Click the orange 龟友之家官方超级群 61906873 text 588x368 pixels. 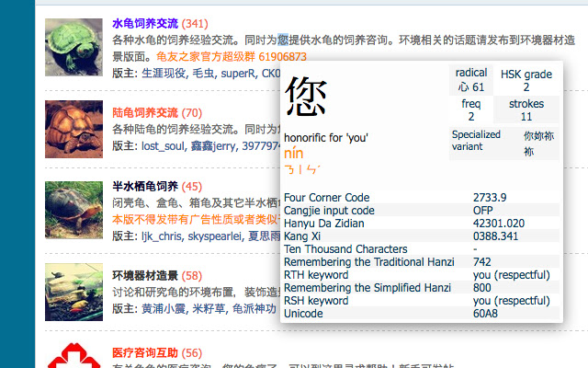click(232, 57)
